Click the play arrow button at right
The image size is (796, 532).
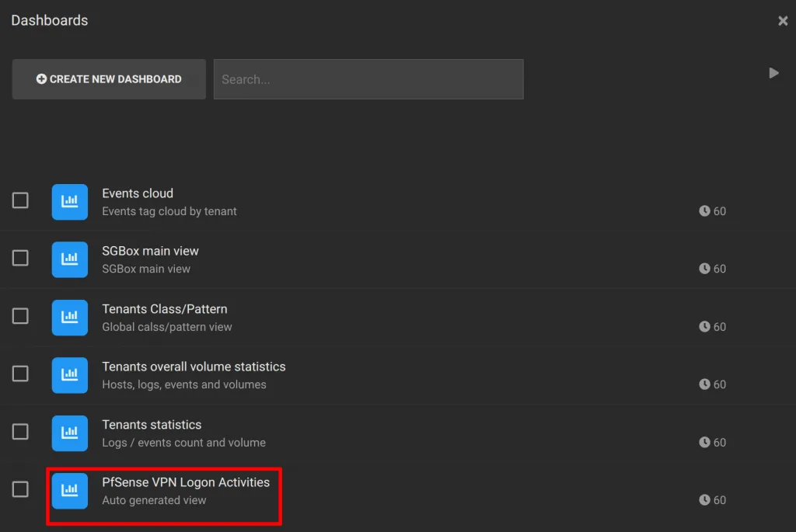pos(773,73)
